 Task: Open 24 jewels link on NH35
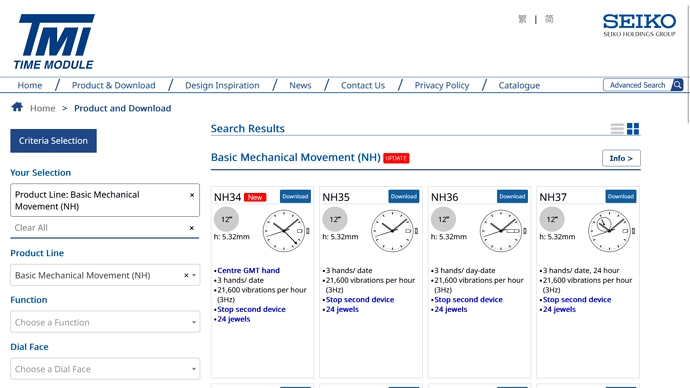[x=342, y=309]
